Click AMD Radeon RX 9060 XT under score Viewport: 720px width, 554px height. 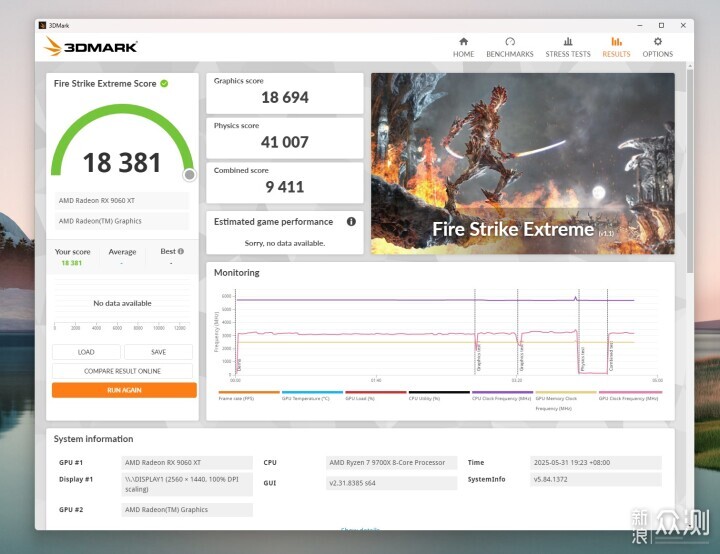[x=122, y=200]
